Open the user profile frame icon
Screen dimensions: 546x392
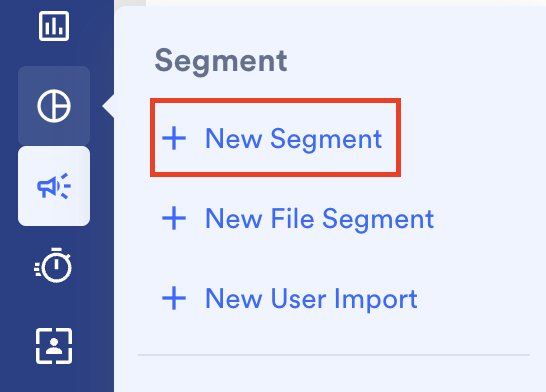(x=54, y=346)
